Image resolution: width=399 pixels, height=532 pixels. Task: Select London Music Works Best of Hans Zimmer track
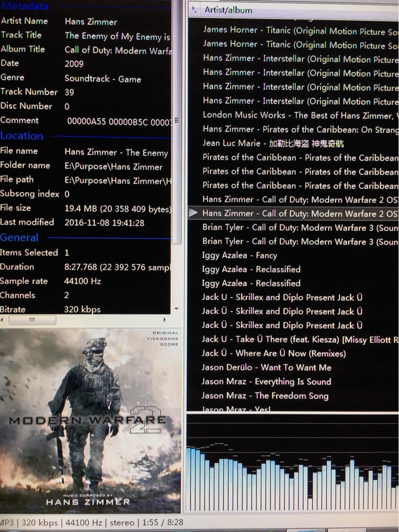(x=293, y=115)
